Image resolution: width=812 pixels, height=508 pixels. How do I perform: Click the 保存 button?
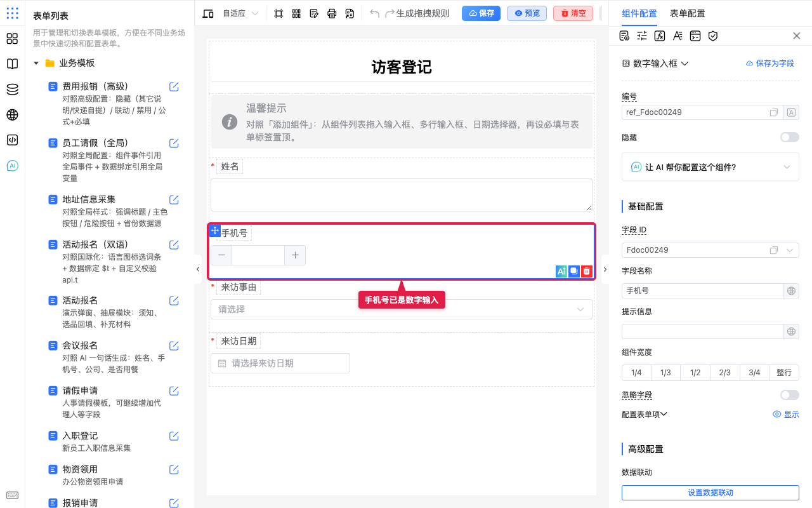point(481,13)
